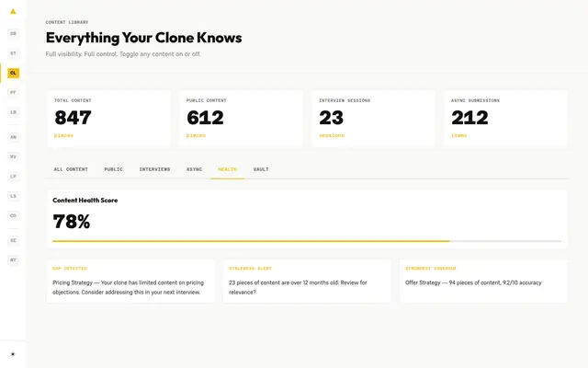
Task: Switch to the All Content tab
Action: 71,169
